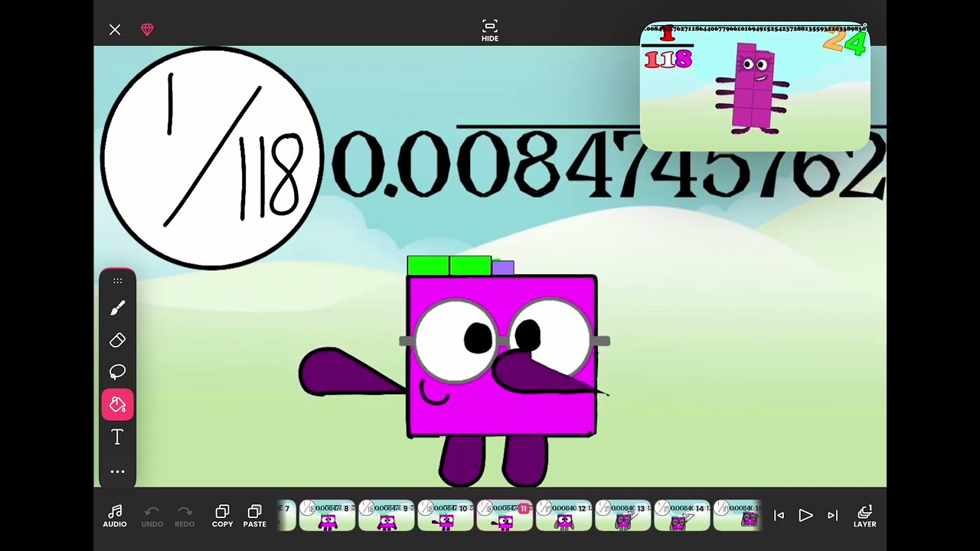The width and height of the screenshot is (980, 551).
Task: Open the Layer panel
Action: pyautogui.click(x=864, y=517)
